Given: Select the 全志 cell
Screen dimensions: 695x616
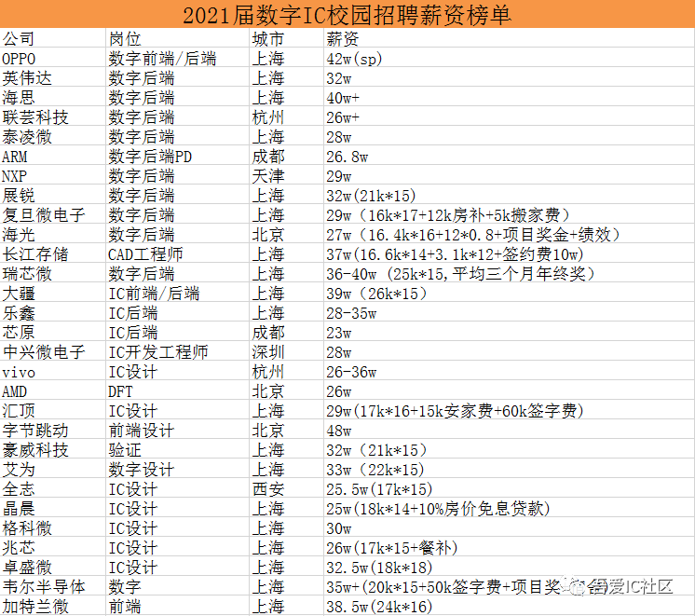Looking at the screenshot, I should click(x=53, y=488).
